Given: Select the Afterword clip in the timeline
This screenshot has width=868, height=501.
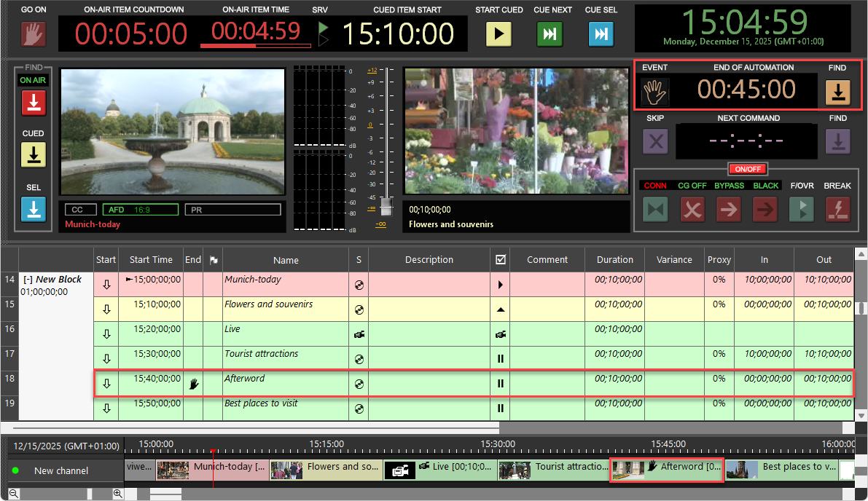Looking at the screenshot, I should click(666, 470).
